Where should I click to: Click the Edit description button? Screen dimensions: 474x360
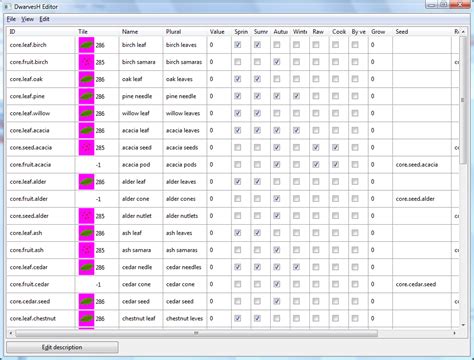click(62, 347)
